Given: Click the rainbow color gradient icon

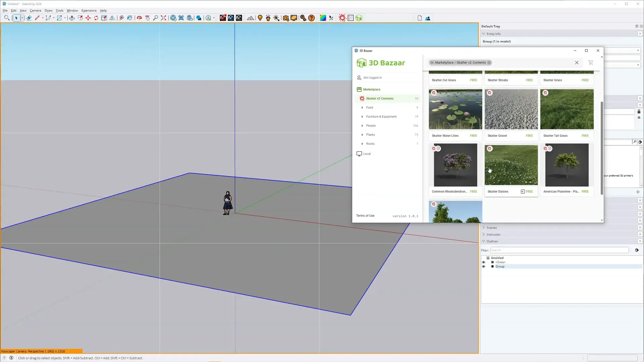Looking at the screenshot, I should 323,18.
